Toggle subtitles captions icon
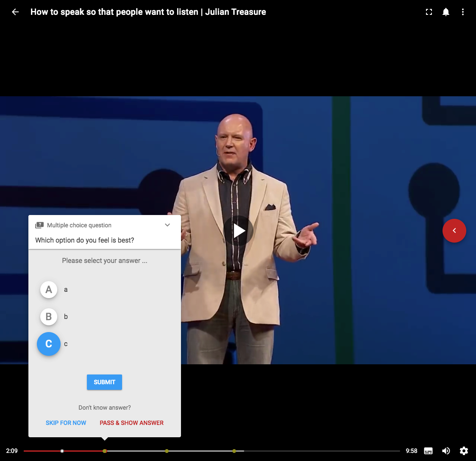 pyautogui.click(x=428, y=451)
